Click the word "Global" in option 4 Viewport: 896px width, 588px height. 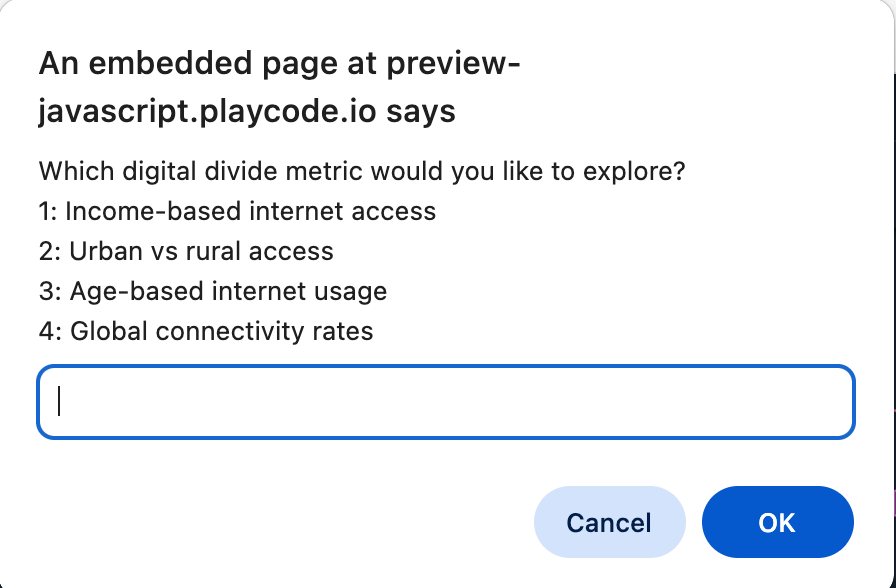coord(109,331)
